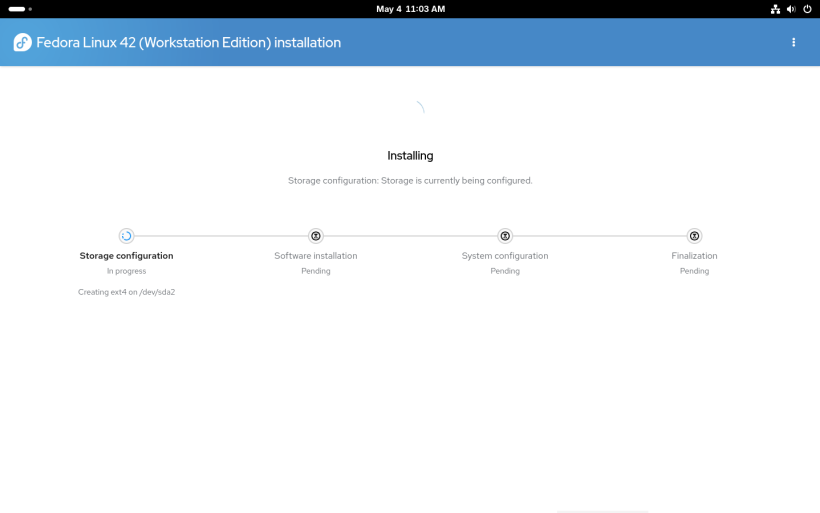This screenshot has width=820, height=513.
Task: Click the System configuration pending step icon
Action: (x=505, y=236)
